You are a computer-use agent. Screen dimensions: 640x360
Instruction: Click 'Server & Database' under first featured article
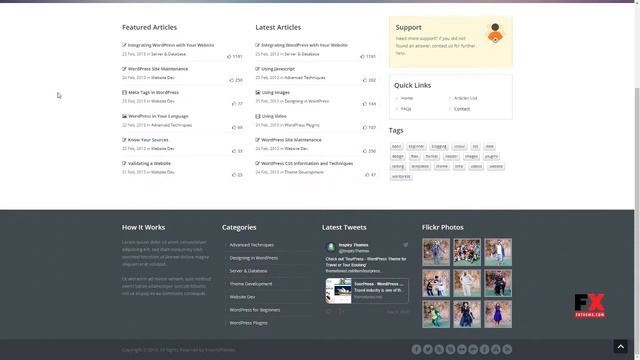pos(168,54)
